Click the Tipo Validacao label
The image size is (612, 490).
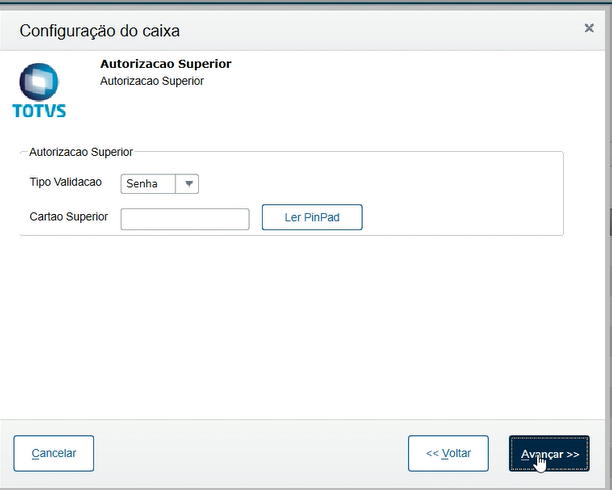coord(65,182)
